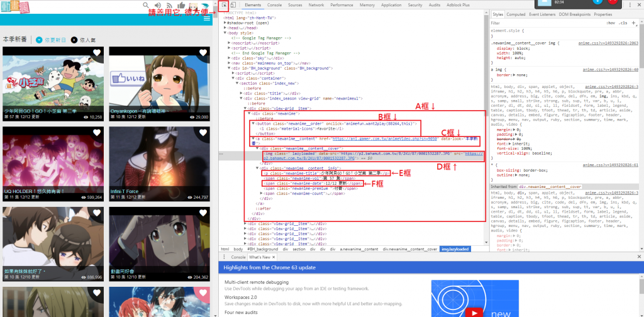Select the #BH_background breadcrumb
The height and width of the screenshot is (317, 644).
[262, 249]
